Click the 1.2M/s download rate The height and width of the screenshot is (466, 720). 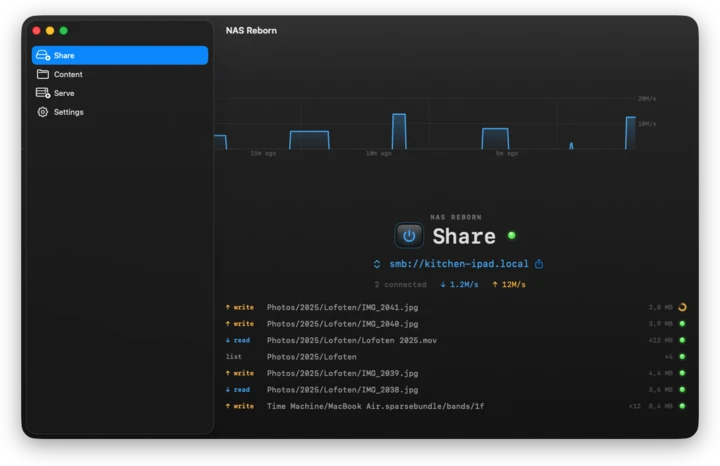pos(459,285)
